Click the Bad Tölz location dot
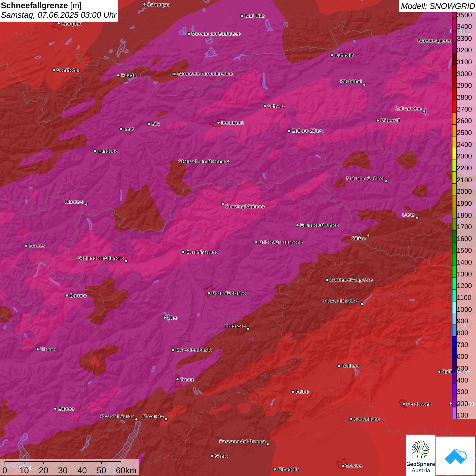This screenshot has height=476, width=476. pos(242,16)
